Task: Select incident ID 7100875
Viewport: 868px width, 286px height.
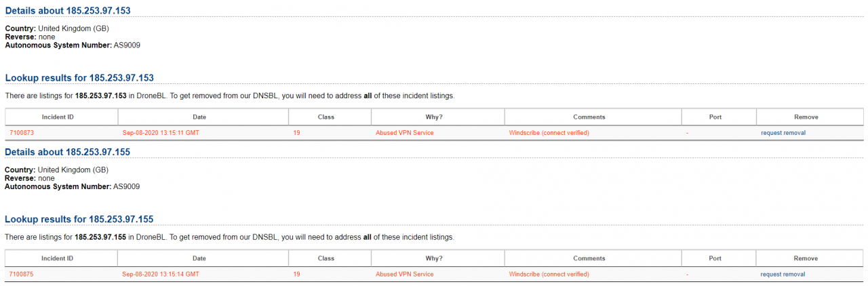Action: (22, 274)
